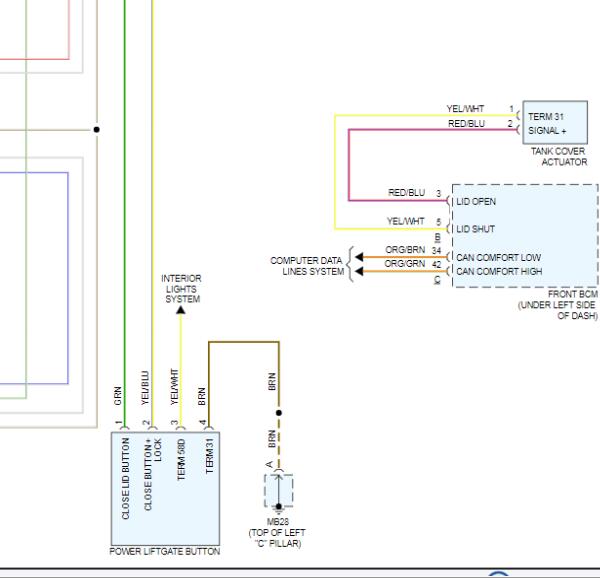This screenshot has width=600, height=578.
Task: Select the LID SHUT pin label
Action: [476, 229]
